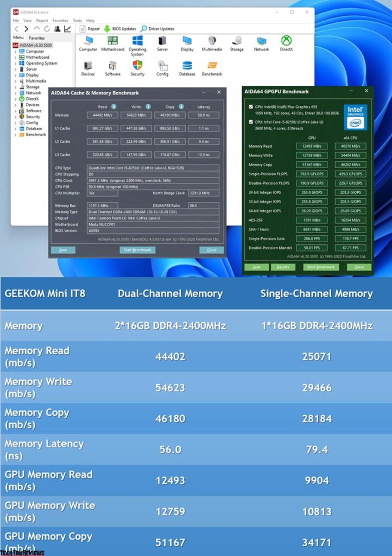Image resolution: width=392 pixels, height=556 pixels.
Task: Expand the Motherboard tree node
Action: (15, 58)
